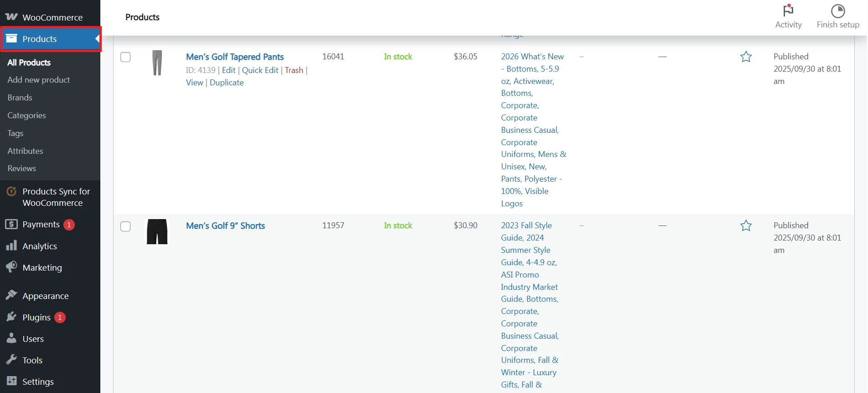The height and width of the screenshot is (393, 868).
Task: Click Duplicate for Men's Golf Tapered Pants
Action: click(x=226, y=83)
